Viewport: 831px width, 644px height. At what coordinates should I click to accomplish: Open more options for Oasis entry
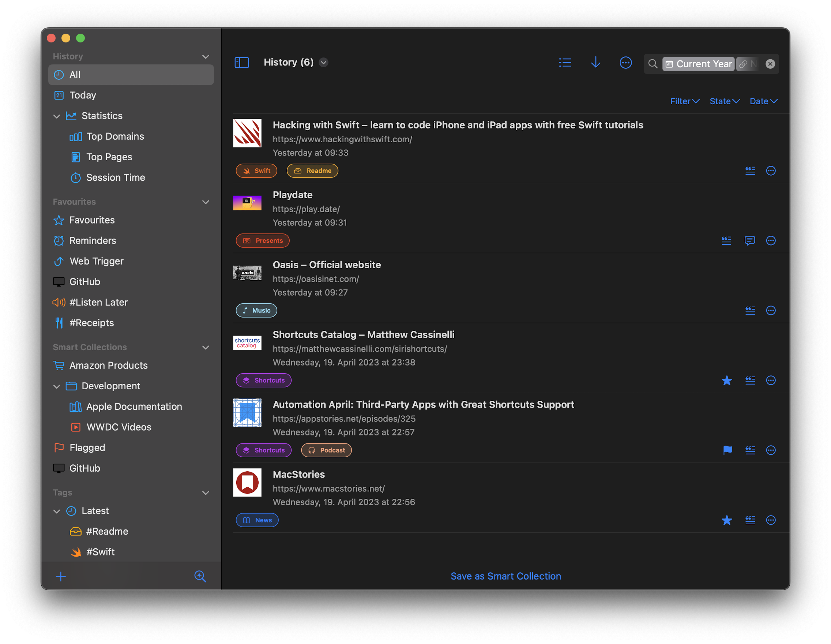771,311
